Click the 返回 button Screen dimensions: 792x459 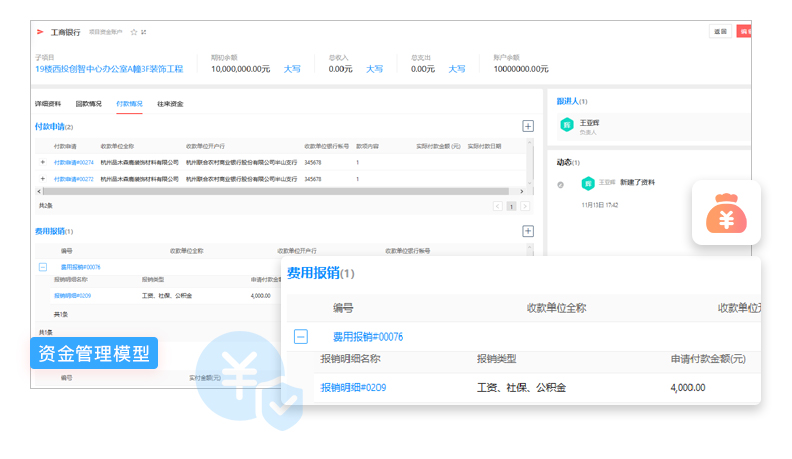pyautogui.click(x=720, y=32)
